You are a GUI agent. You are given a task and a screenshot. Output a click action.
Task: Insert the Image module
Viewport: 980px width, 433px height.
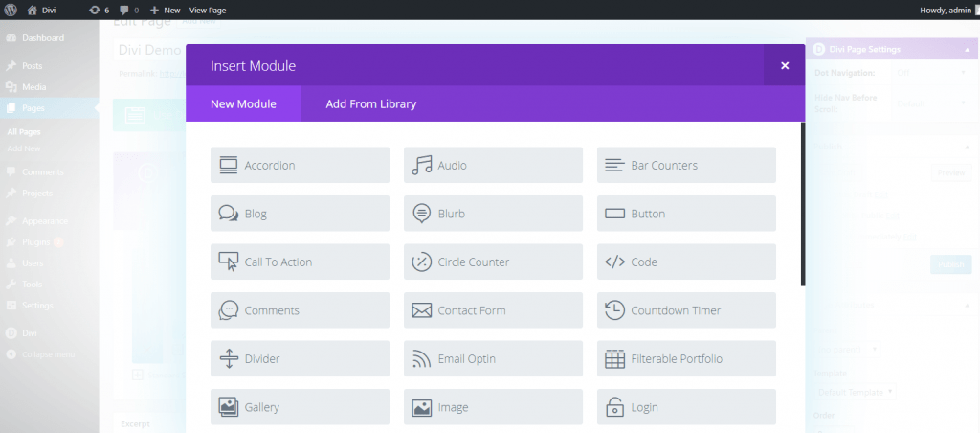click(493, 407)
